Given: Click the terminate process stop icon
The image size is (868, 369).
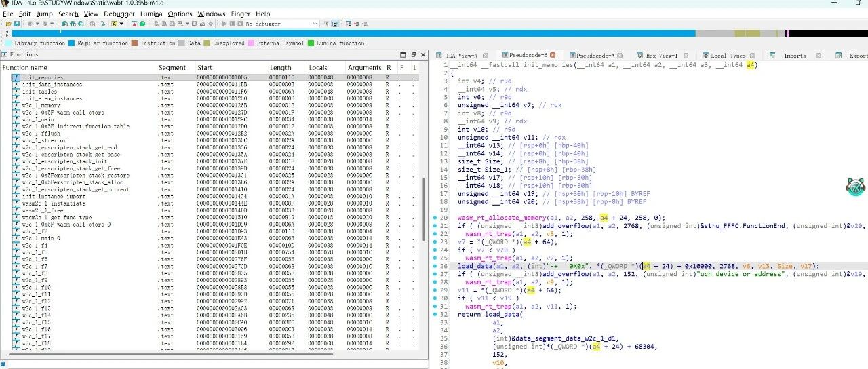Looking at the screenshot, I should pyautogui.click(x=240, y=24).
